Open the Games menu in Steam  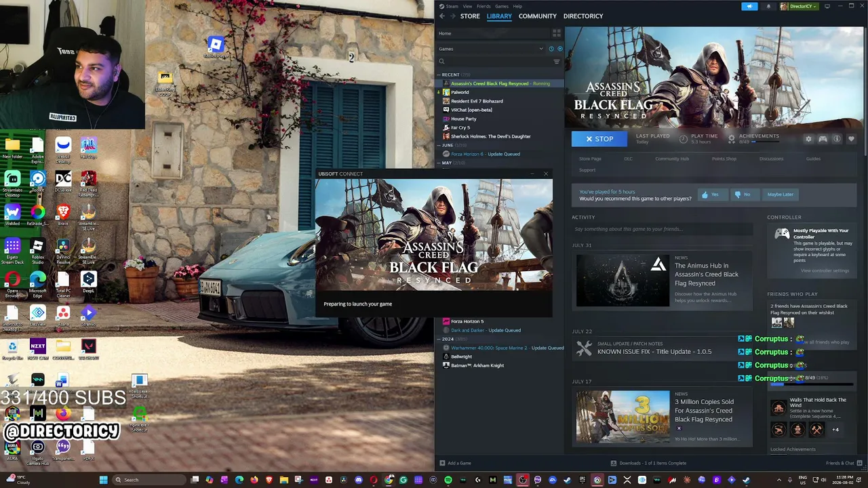(x=502, y=6)
